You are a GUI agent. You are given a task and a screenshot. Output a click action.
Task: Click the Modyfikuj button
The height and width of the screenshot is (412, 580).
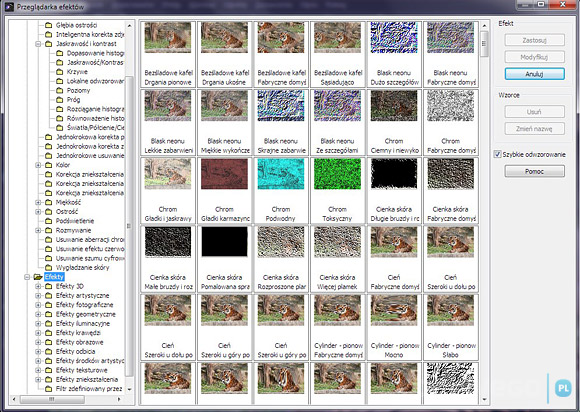click(x=535, y=57)
